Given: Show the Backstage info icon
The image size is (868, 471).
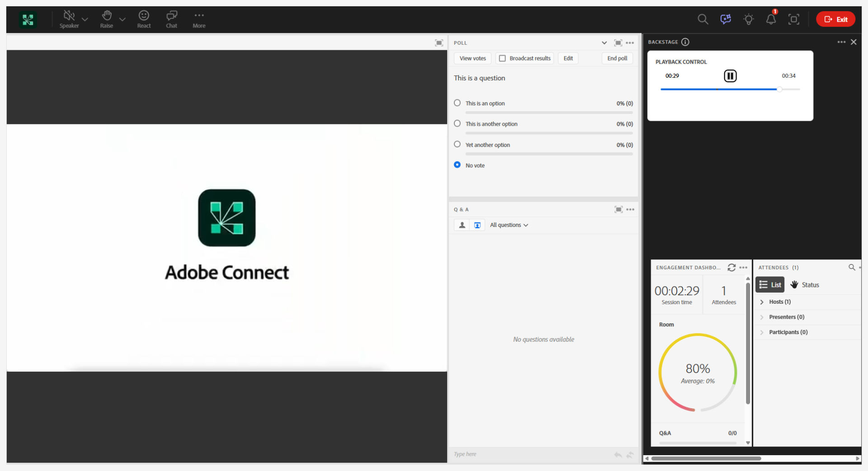Looking at the screenshot, I should (x=685, y=42).
